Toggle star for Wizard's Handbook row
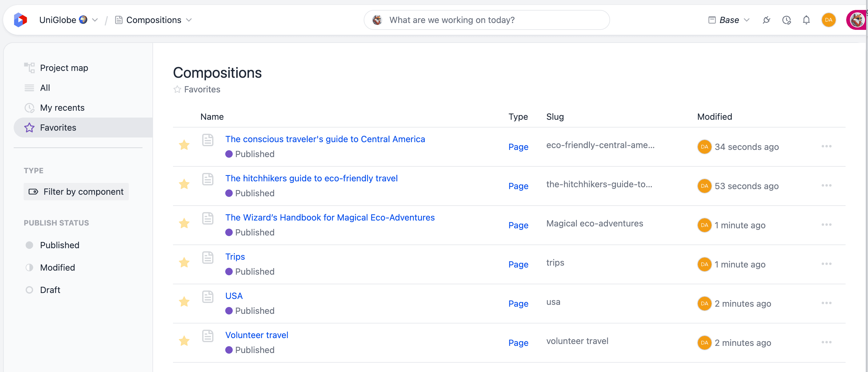Screen dimensions: 868x372 click(x=184, y=223)
